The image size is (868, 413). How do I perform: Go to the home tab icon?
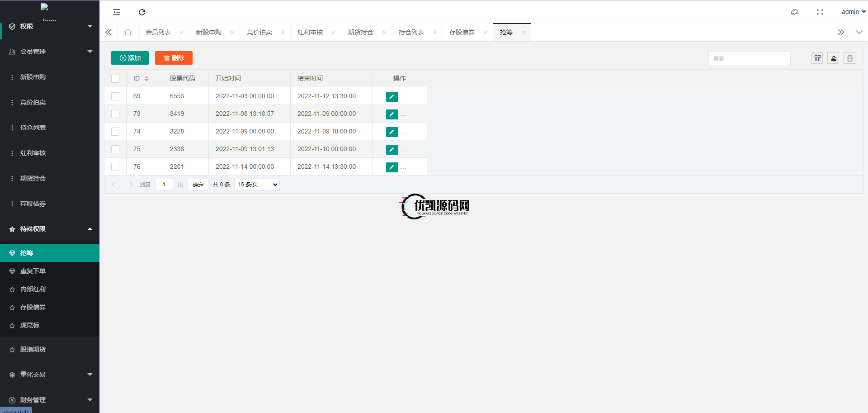(128, 32)
